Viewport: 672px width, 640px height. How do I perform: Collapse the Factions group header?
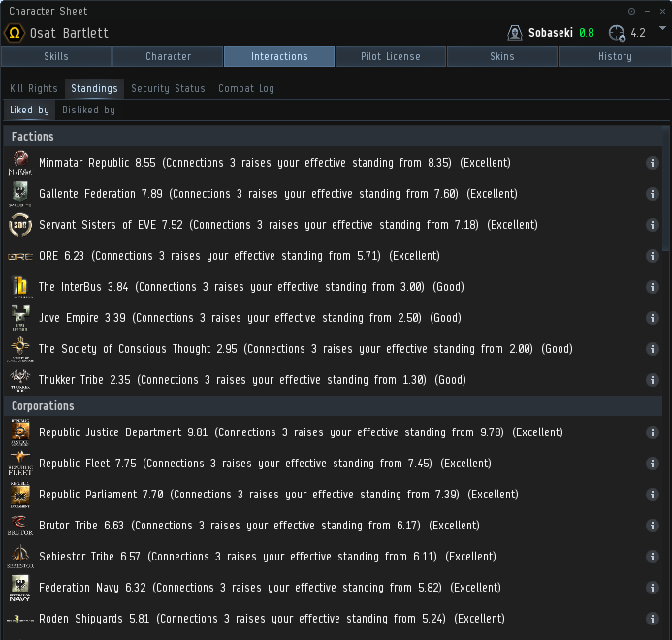coord(333,137)
